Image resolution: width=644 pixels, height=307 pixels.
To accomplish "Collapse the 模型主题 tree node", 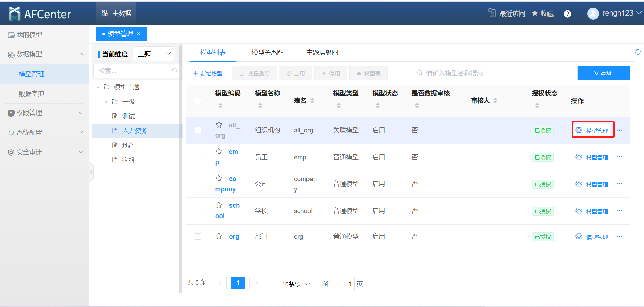I will [98, 87].
